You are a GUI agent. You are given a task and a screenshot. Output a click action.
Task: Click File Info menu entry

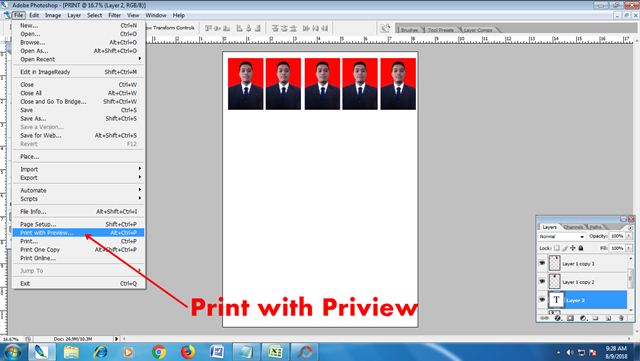tap(78, 212)
